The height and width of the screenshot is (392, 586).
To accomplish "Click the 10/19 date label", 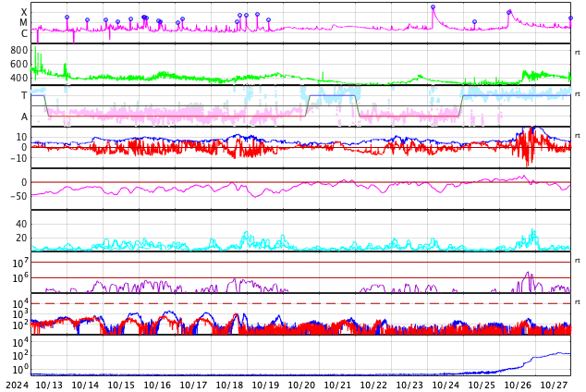I will click(x=265, y=385).
